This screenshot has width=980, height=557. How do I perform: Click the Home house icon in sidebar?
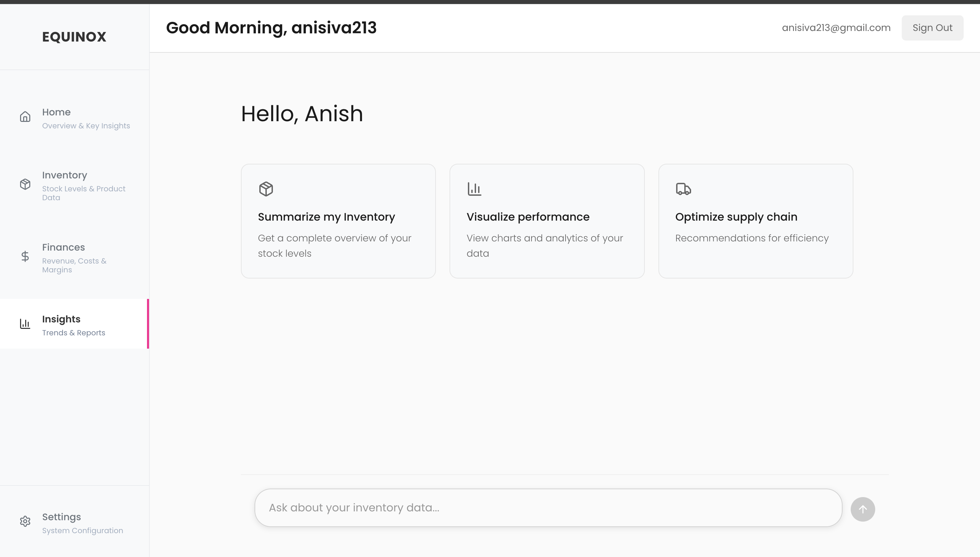[x=25, y=117]
